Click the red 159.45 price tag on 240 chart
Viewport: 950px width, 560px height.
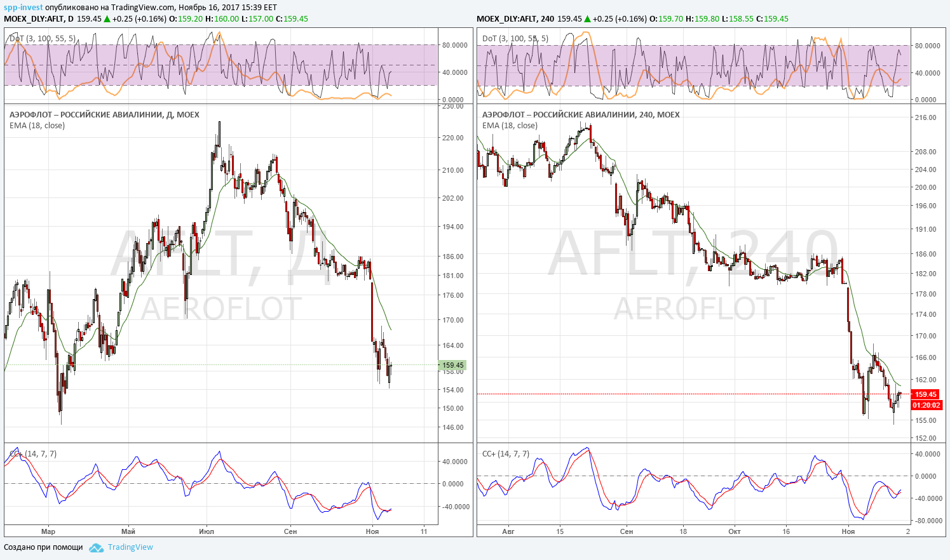coord(926,394)
